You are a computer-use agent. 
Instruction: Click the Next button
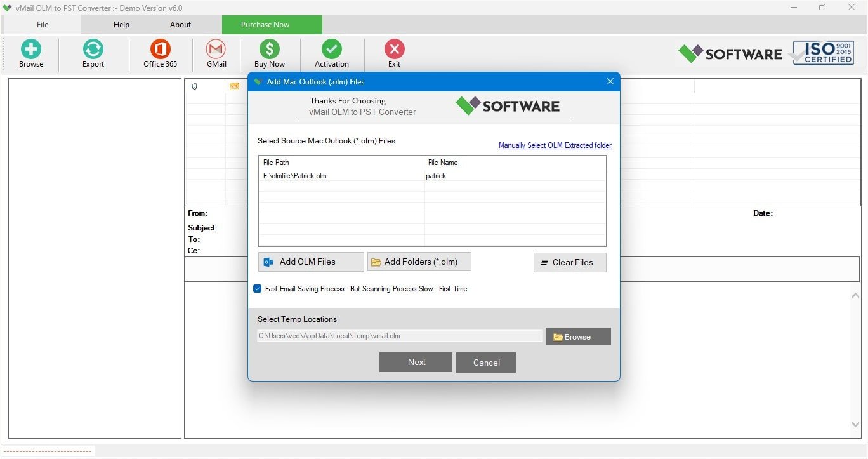(416, 362)
